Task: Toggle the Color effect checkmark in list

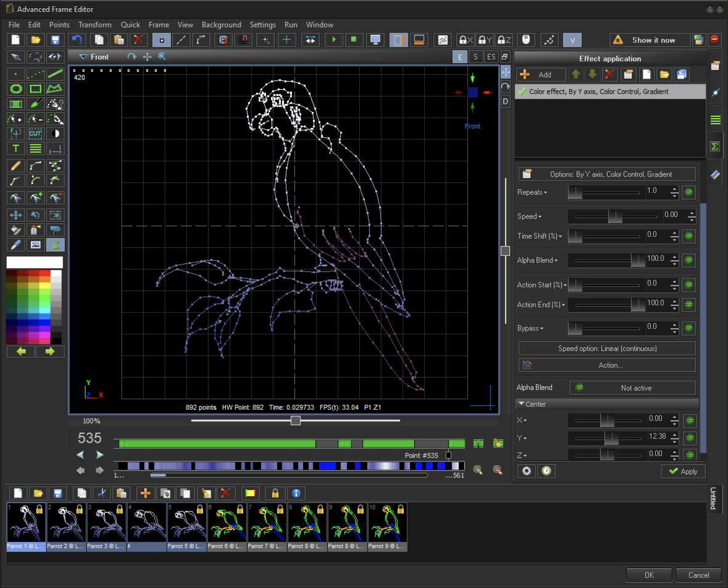Action: pyautogui.click(x=522, y=91)
